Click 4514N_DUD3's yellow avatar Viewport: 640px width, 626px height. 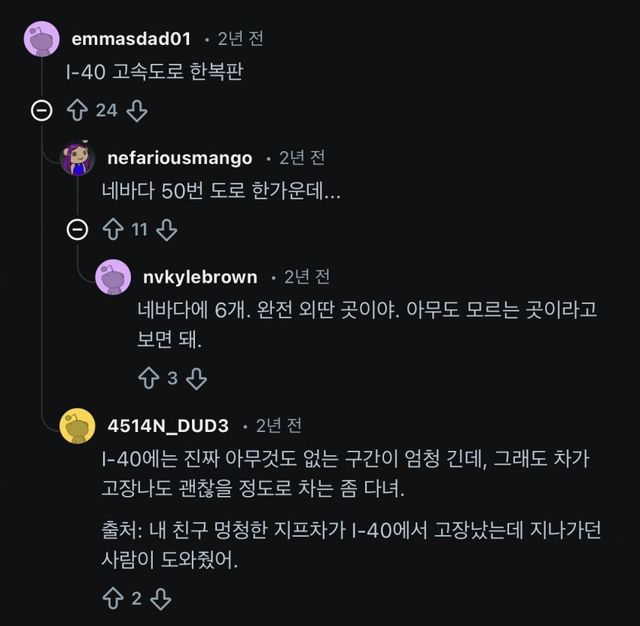[x=77, y=426]
